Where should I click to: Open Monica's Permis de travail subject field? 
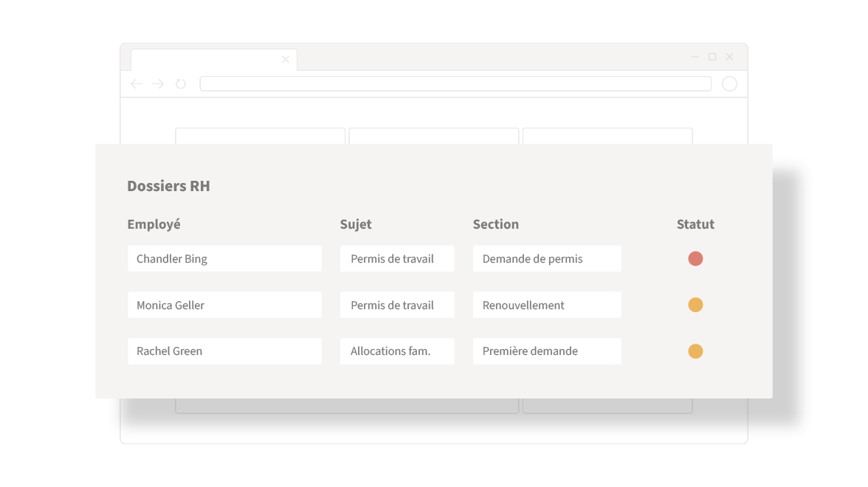pyautogui.click(x=397, y=305)
